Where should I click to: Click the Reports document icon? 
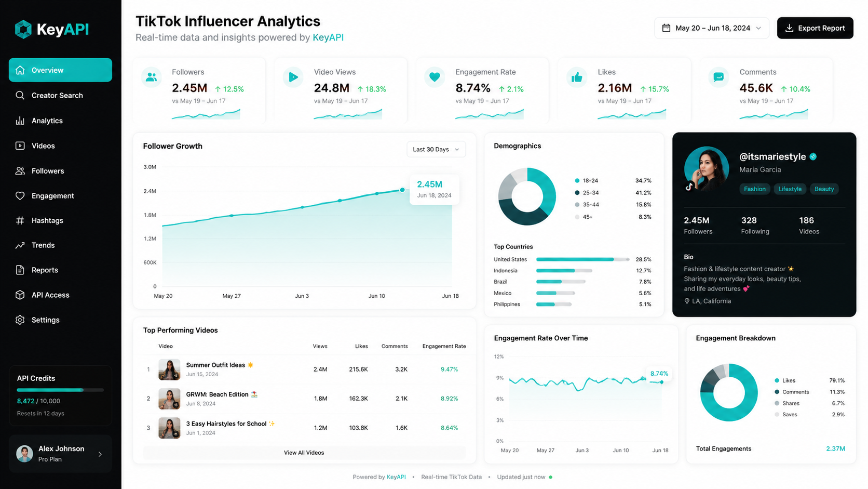click(x=20, y=270)
